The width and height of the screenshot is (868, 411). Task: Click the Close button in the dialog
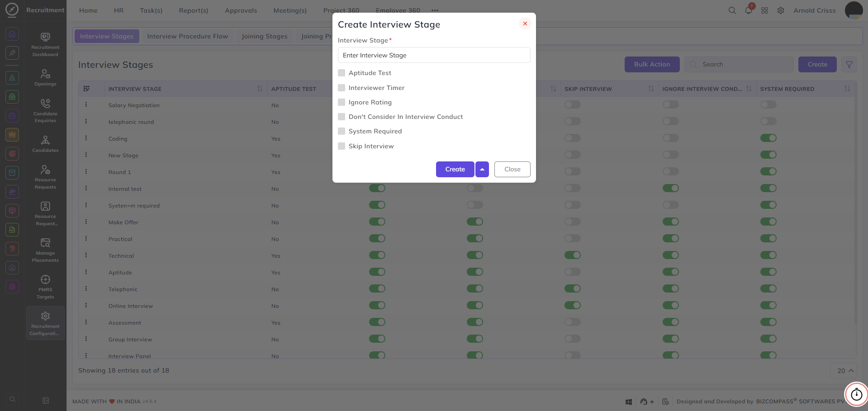tap(512, 169)
